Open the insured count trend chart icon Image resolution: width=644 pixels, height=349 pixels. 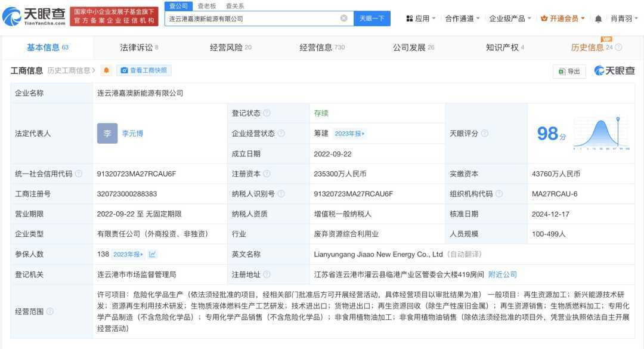(x=153, y=254)
